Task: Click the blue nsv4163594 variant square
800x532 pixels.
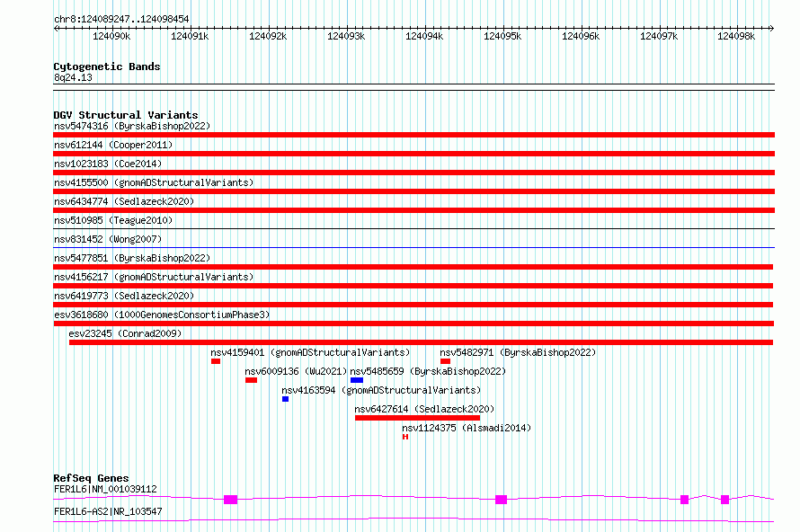Action: pyautogui.click(x=285, y=399)
